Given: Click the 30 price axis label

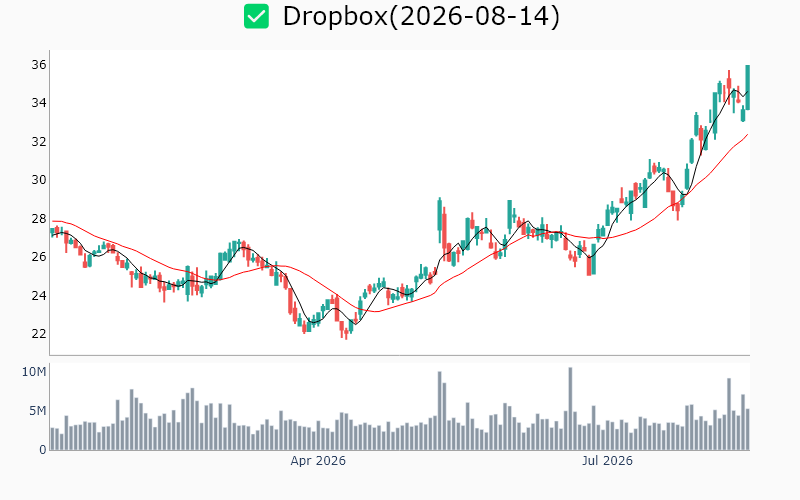Looking at the screenshot, I should pos(39,180).
